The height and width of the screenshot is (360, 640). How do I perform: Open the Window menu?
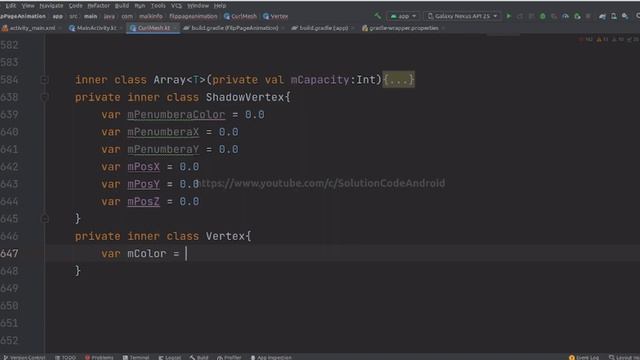point(198,6)
